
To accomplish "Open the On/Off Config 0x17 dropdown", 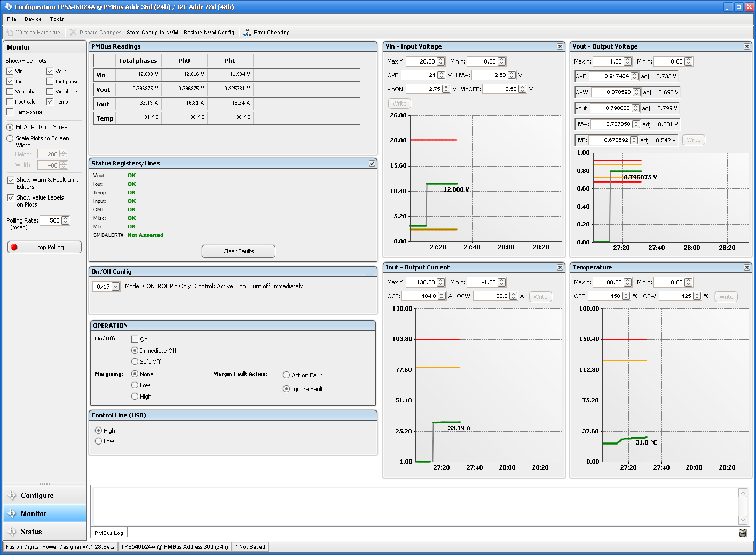I will pyautogui.click(x=115, y=287).
